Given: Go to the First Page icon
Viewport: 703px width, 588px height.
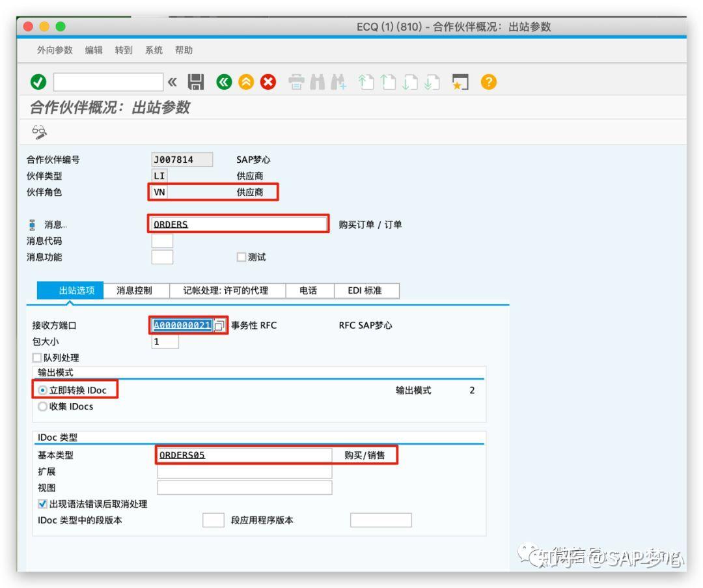Looking at the screenshot, I should point(366,82).
